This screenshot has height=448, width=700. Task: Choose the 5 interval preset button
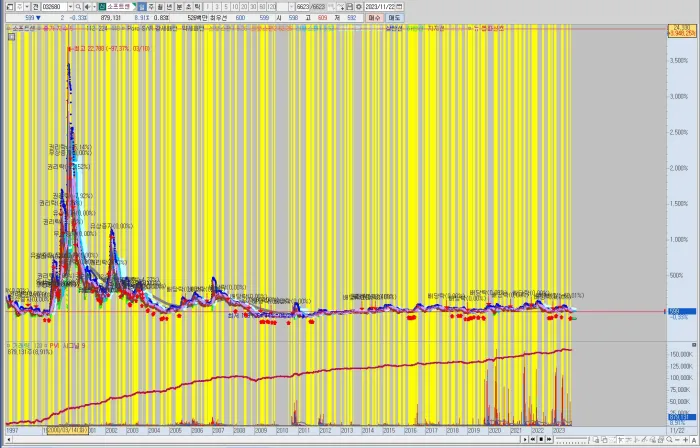pyautogui.click(x=226, y=7)
